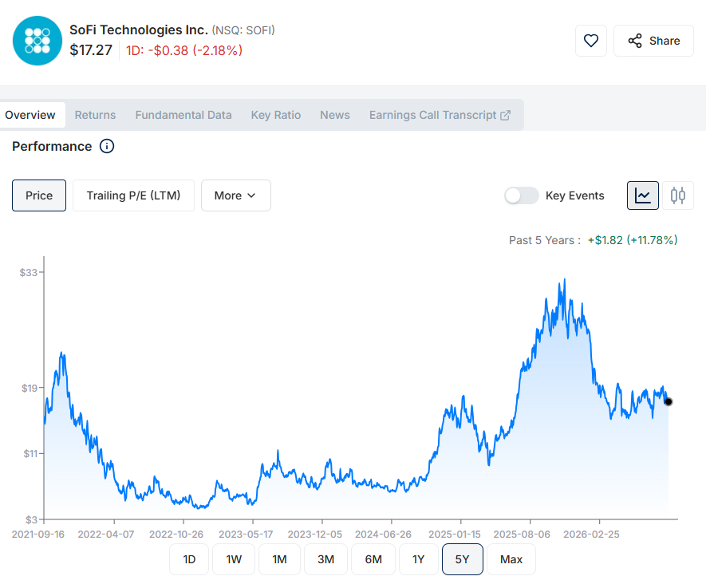Viewport: 706px width, 588px height.
Task: Click the $11 price axis label
Action: 30,453
